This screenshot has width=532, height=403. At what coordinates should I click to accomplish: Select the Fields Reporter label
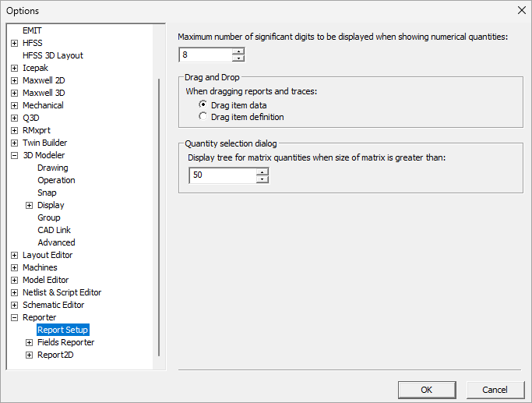pyautogui.click(x=66, y=342)
